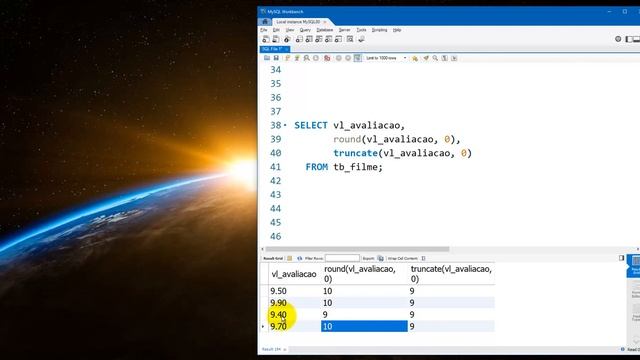
Task: Open the schema Inspector icon
Action: [x=287, y=39]
